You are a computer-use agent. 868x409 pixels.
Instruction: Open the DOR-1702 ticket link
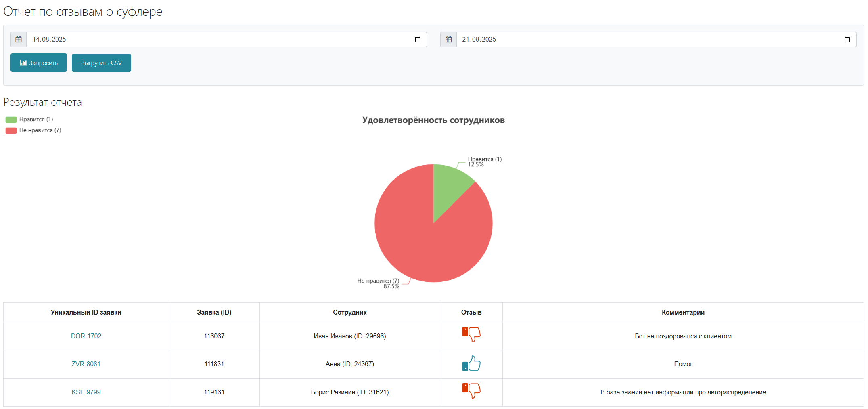tap(86, 336)
